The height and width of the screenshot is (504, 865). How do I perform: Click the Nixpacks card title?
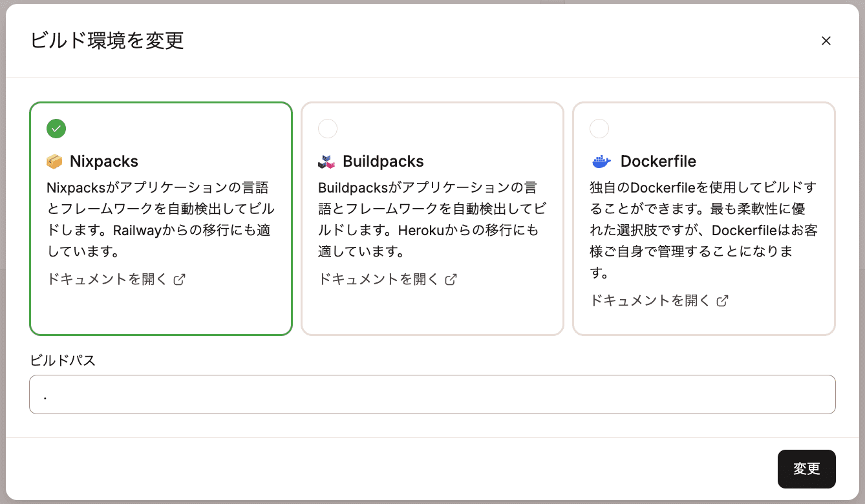pos(104,161)
